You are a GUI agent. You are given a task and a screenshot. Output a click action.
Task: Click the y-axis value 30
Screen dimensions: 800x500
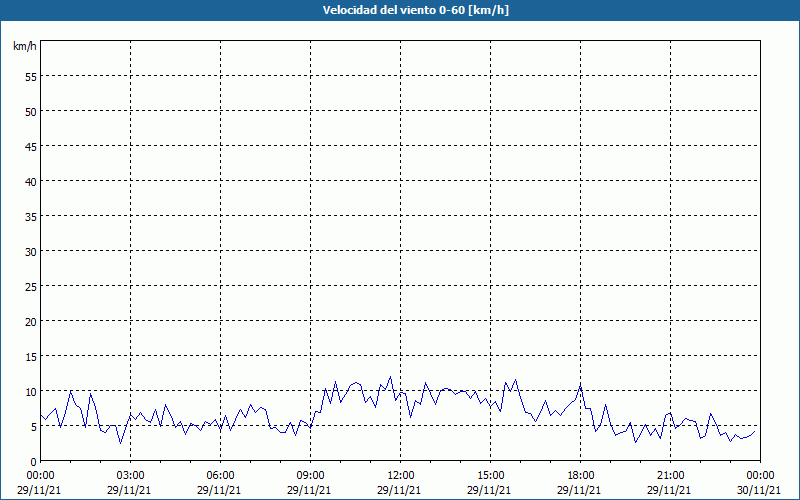[x=31, y=252]
